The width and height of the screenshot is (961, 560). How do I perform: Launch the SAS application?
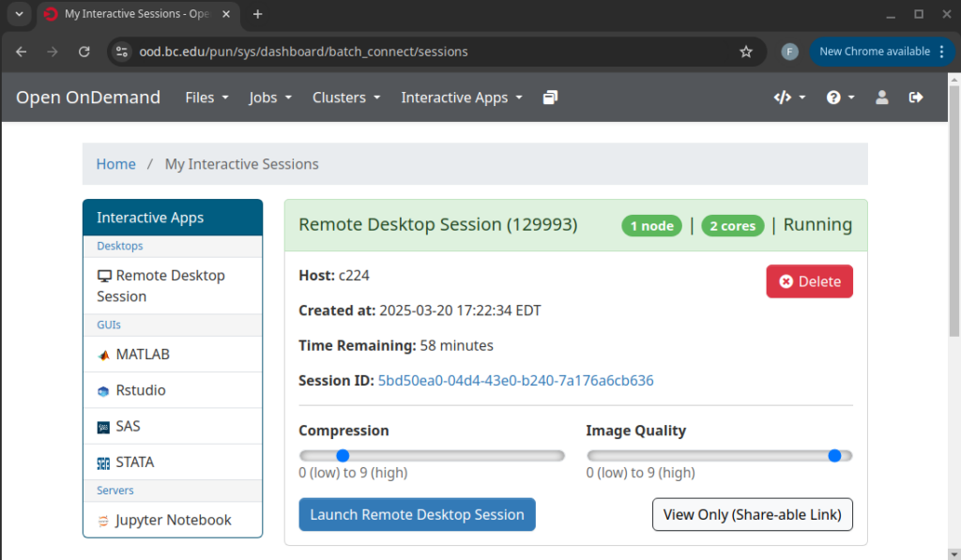126,426
